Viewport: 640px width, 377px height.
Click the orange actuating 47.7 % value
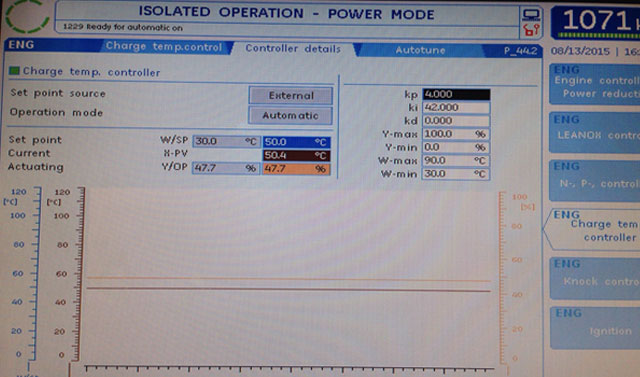pos(297,169)
